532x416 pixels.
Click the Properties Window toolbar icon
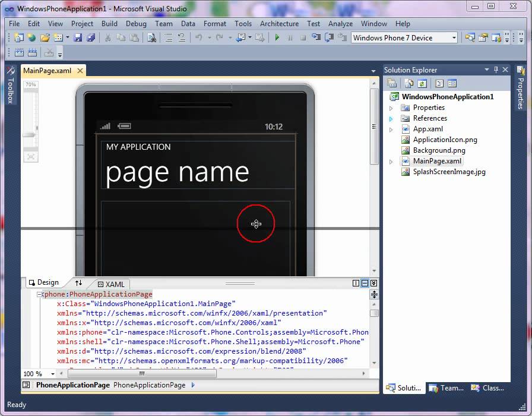[483, 37]
